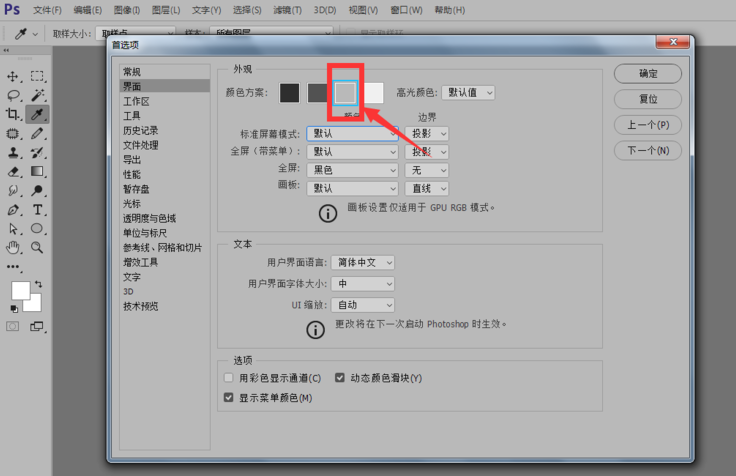Uncheck 显示菜单颜色 checkbox
This screenshot has height=476, width=736.
pyautogui.click(x=229, y=398)
